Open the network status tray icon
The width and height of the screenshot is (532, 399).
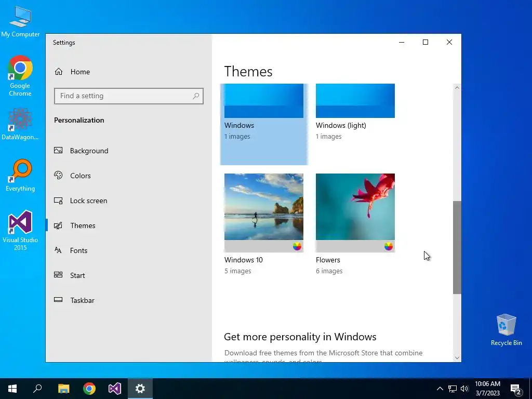tap(453, 389)
